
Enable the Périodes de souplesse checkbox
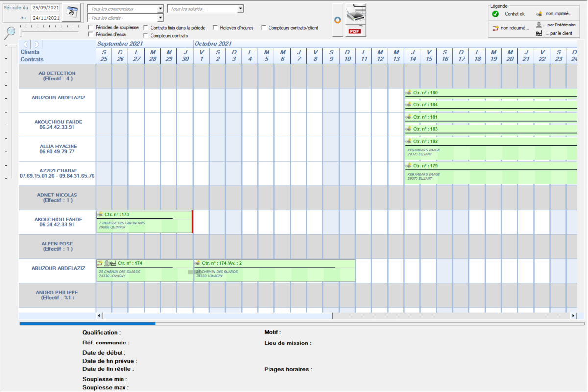[x=91, y=28]
